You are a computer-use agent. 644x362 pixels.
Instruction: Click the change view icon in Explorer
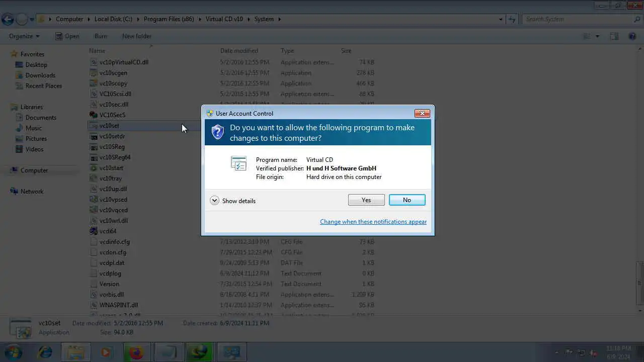(x=587, y=36)
